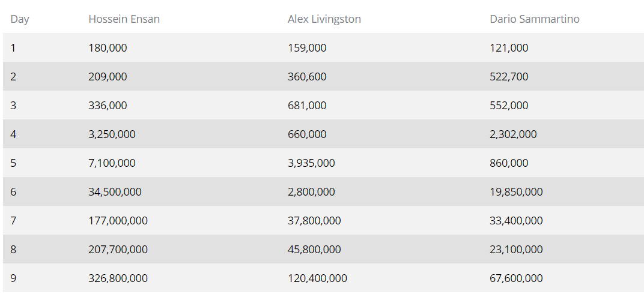
Task: Click the Day column header
Action: pyautogui.click(x=20, y=19)
